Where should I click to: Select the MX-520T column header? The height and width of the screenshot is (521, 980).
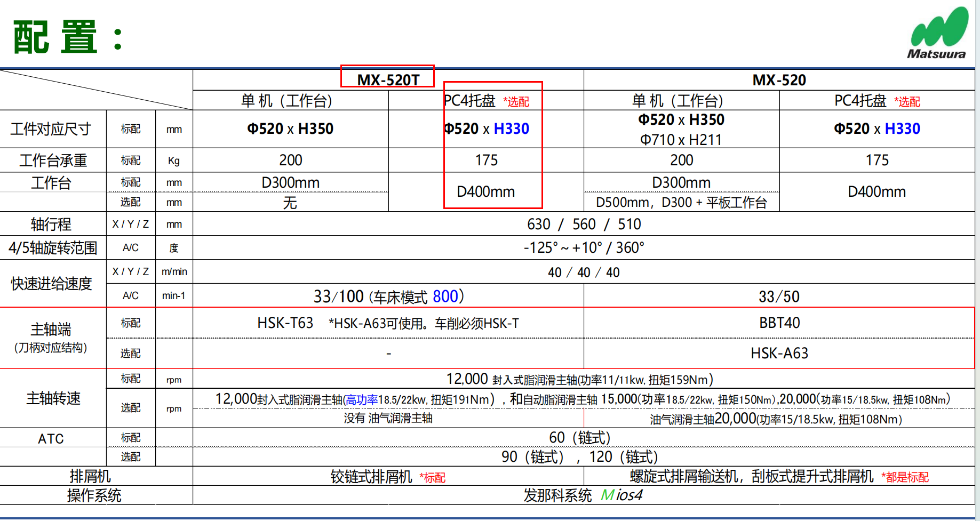pos(388,80)
